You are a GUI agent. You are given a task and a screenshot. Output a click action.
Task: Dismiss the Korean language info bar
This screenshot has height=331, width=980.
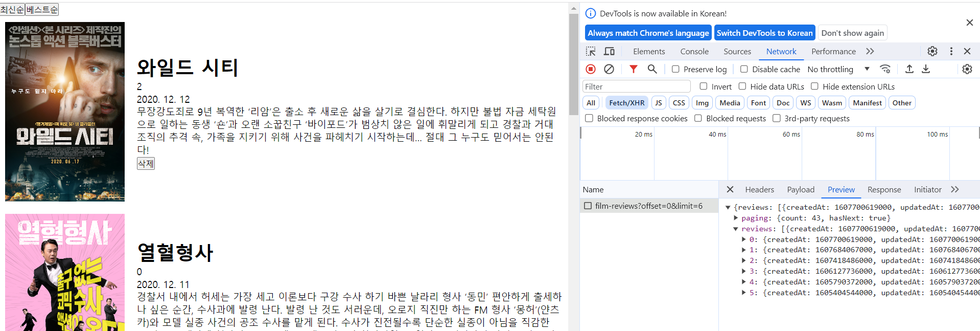[970, 23]
